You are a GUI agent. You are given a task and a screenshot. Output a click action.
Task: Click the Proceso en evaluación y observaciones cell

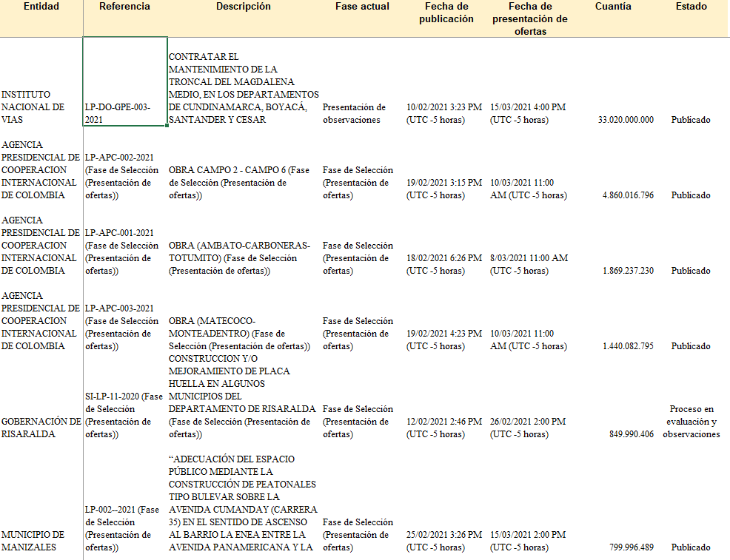click(692, 422)
